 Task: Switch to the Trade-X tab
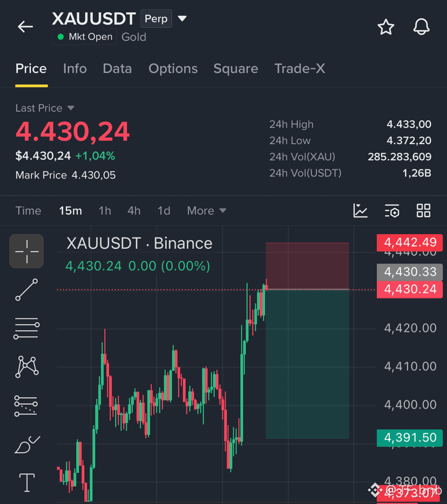tap(300, 69)
